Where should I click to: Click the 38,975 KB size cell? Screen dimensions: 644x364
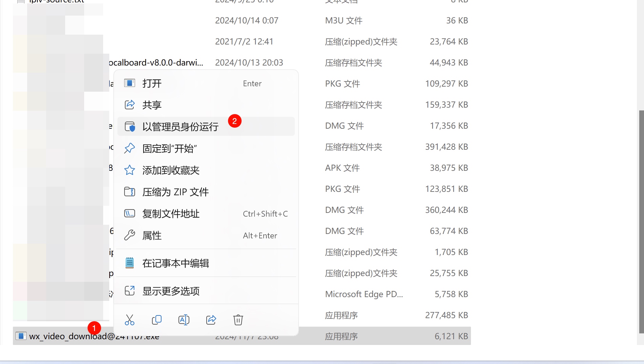tap(449, 168)
